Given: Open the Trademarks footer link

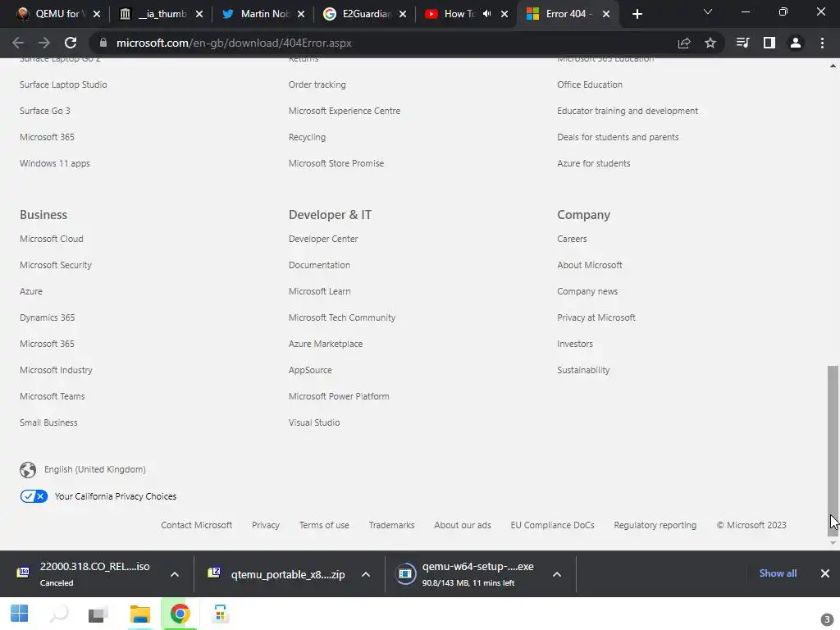Looking at the screenshot, I should [391, 526].
